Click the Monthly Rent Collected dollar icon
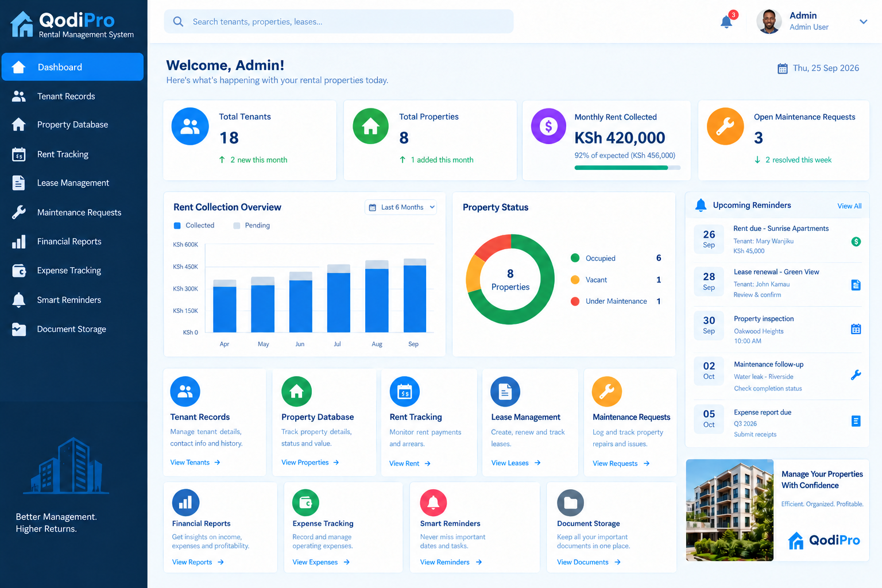882x588 pixels. pyautogui.click(x=548, y=126)
